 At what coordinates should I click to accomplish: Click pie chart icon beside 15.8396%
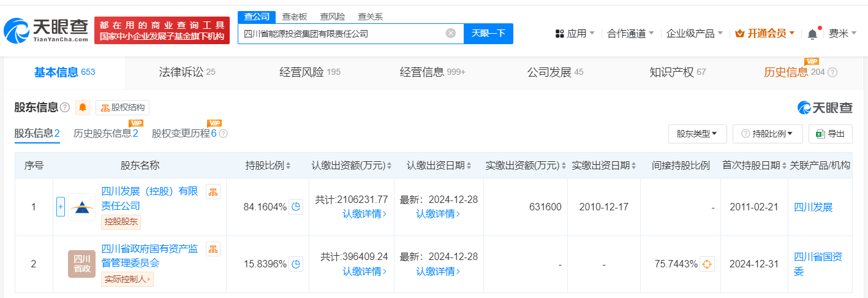pos(296,264)
